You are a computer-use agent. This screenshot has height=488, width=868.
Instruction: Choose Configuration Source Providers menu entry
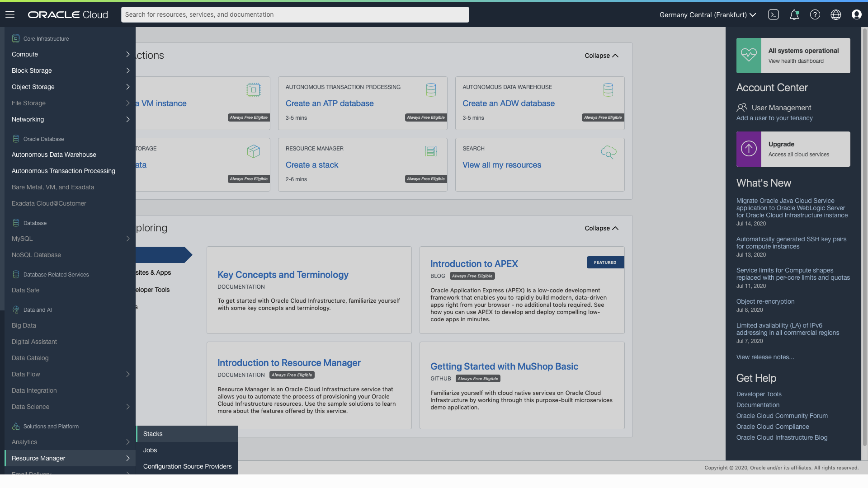[x=187, y=466]
